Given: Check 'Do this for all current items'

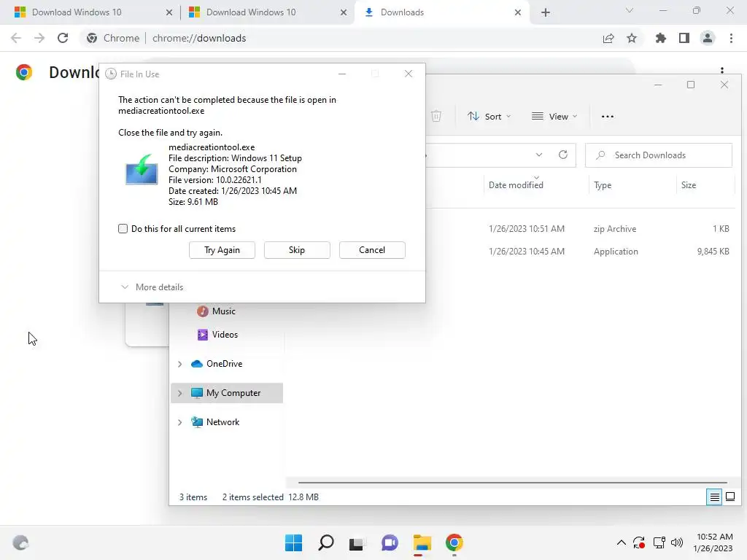Looking at the screenshot, I should coord(123,228).
